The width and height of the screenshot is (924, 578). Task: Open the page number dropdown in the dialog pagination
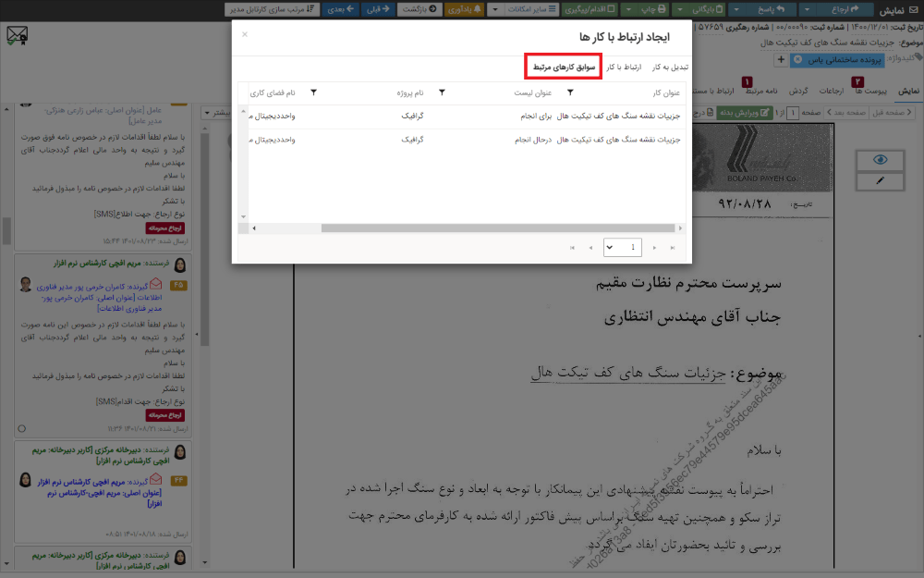[609, 247]
